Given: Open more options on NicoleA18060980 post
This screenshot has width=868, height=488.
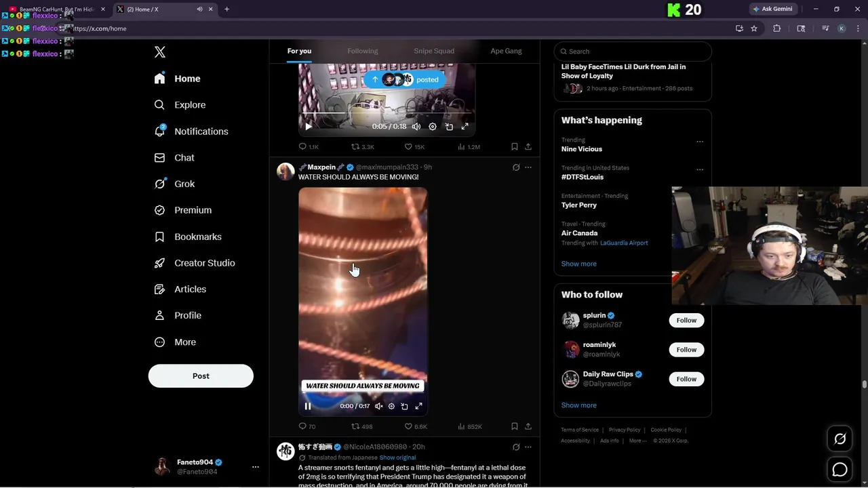Looking at the screenshot, I should coord(528,447).
